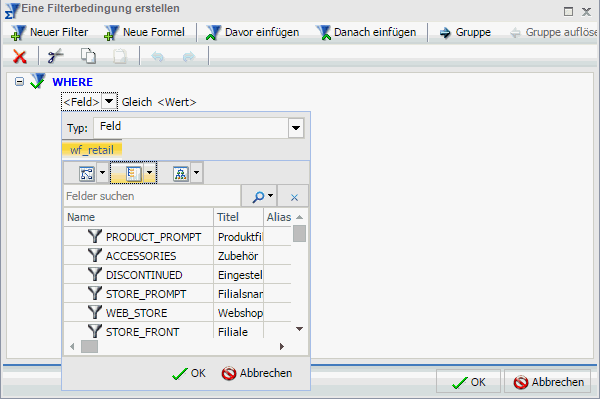Click Neue Formel toolbar button
Image resolution: width=600 pixels, height=399 pixels.
coord(145,33)
